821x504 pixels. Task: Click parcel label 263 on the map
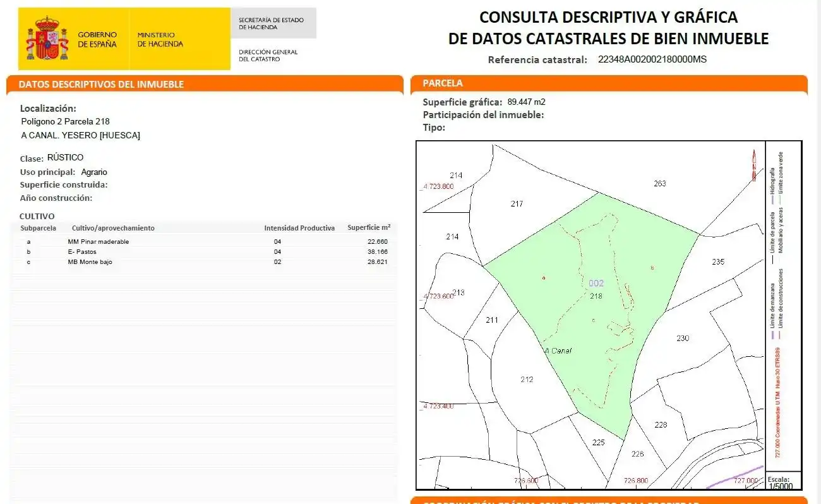coord(660,184)
